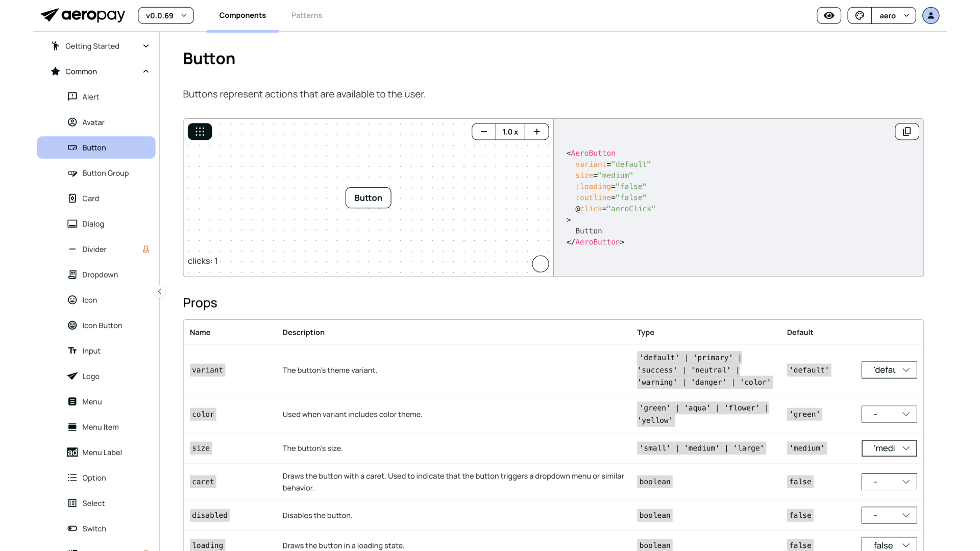Switch to the Patterns tab
Screen dimensions: 980x551
(x=306, y=15)
